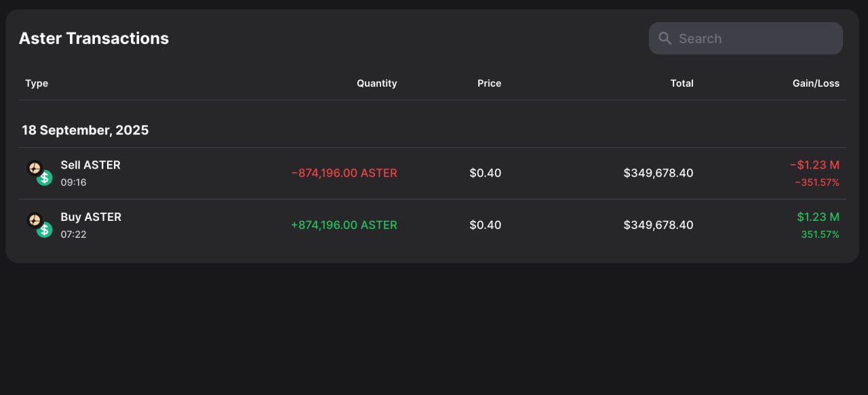Click the Sell ASTER token icon
The height and width of the screenshot is (395, 868).
coord(39,173)
